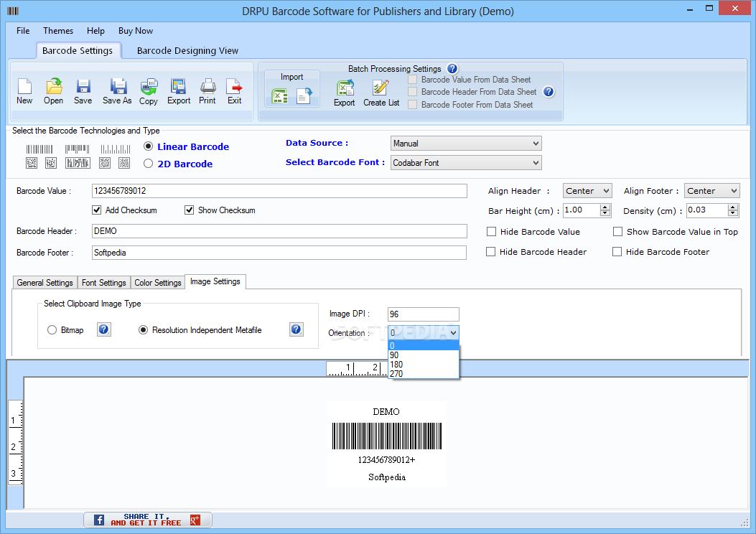The height and width of the screenshot is (534, 756).
Task: Open the Themes menu
Action: point(58,30)
